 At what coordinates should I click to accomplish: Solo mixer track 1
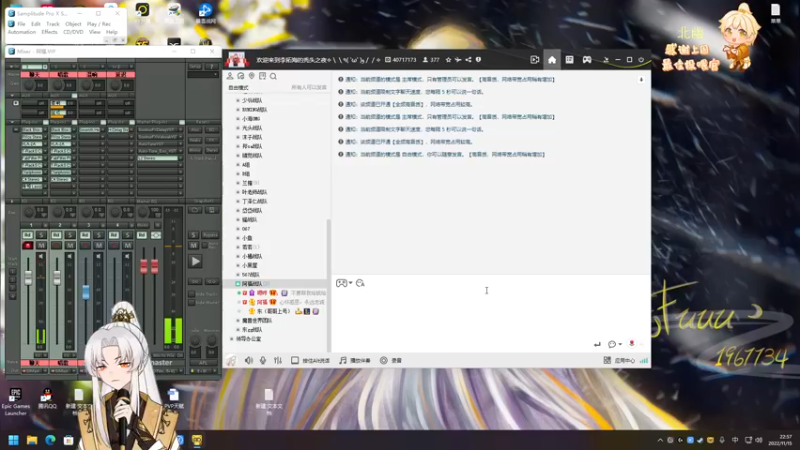point(41,235)
